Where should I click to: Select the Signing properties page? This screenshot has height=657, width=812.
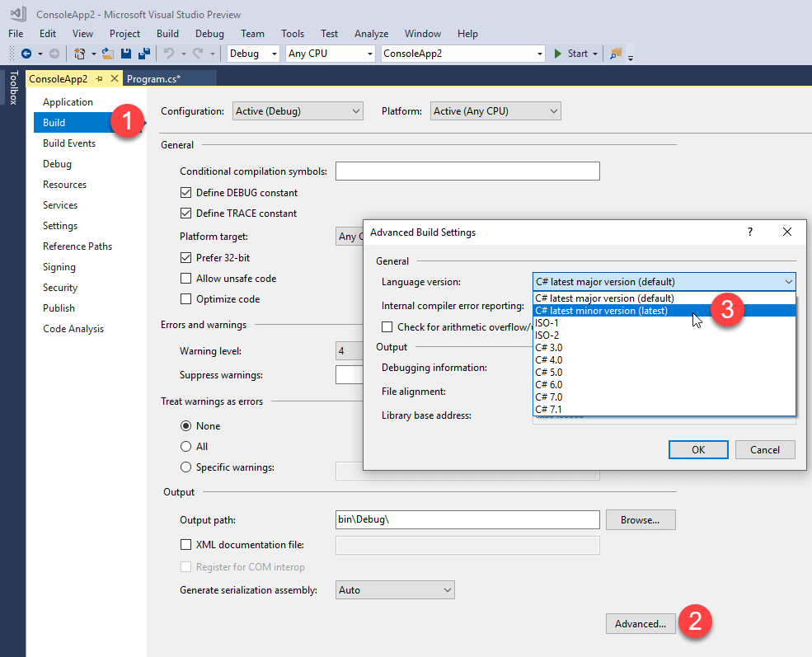click(x=59, y=267)
